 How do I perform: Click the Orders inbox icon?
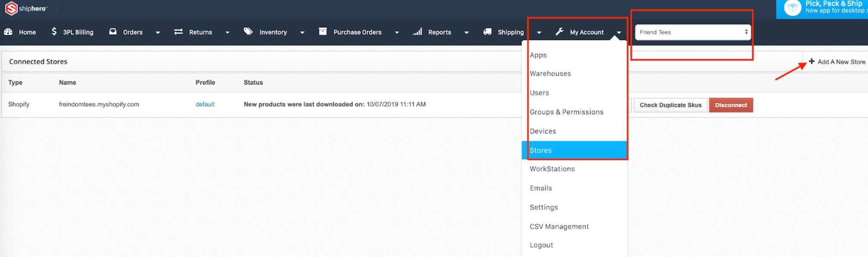(113, 31)
